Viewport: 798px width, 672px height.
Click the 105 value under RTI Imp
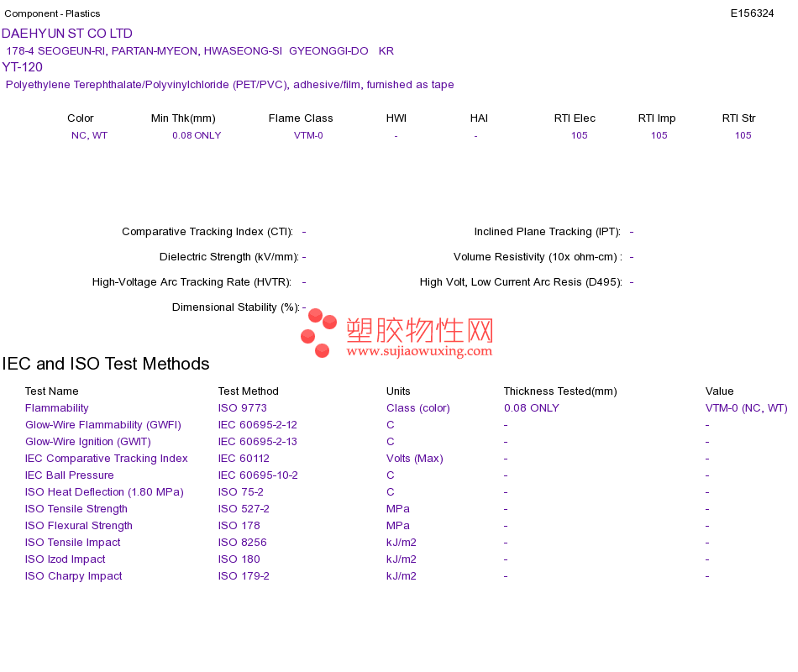pyautogui.click(x=659, y=135)
